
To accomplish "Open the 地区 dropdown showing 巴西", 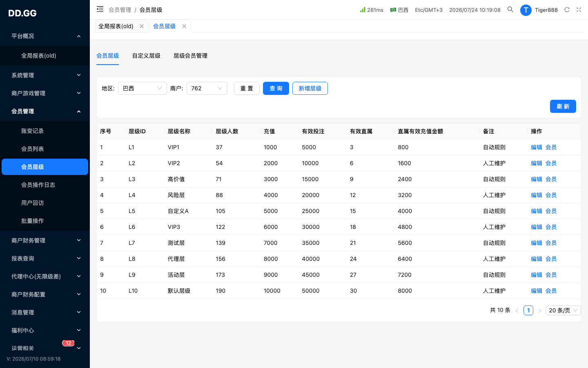I will point(143,88).
